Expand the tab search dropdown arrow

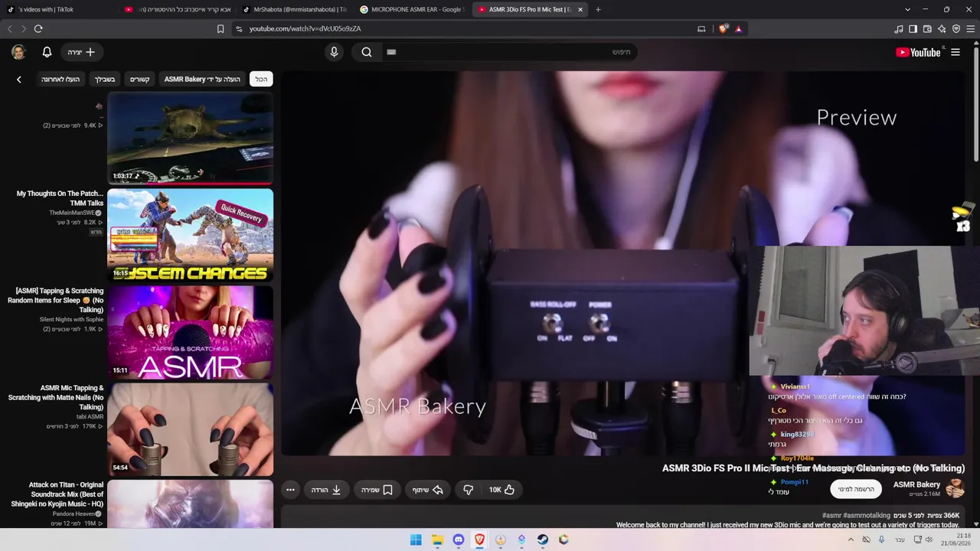click(x=907, y=9)
